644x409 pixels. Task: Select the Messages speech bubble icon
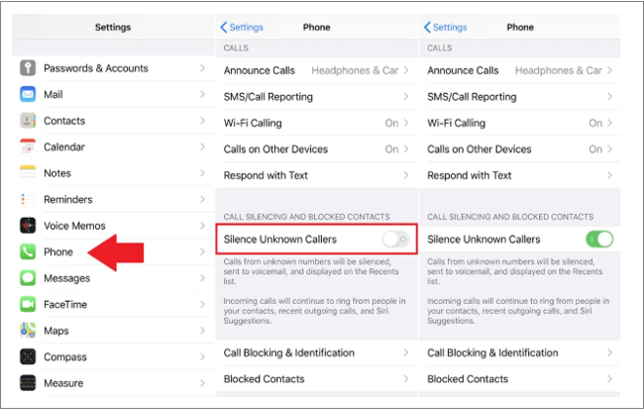tap(28, 278)
